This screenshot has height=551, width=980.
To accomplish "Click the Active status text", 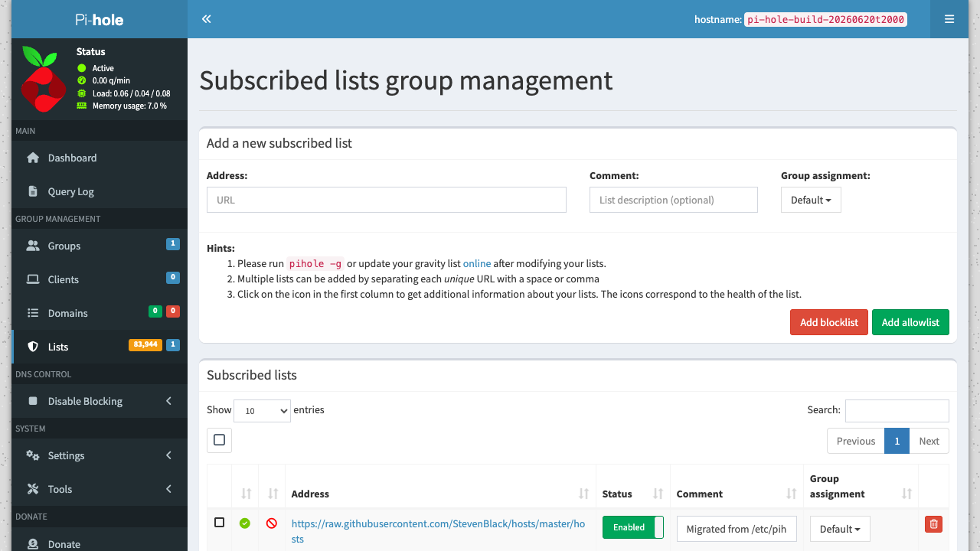I will pyautogui.click(x=103, y=68).
